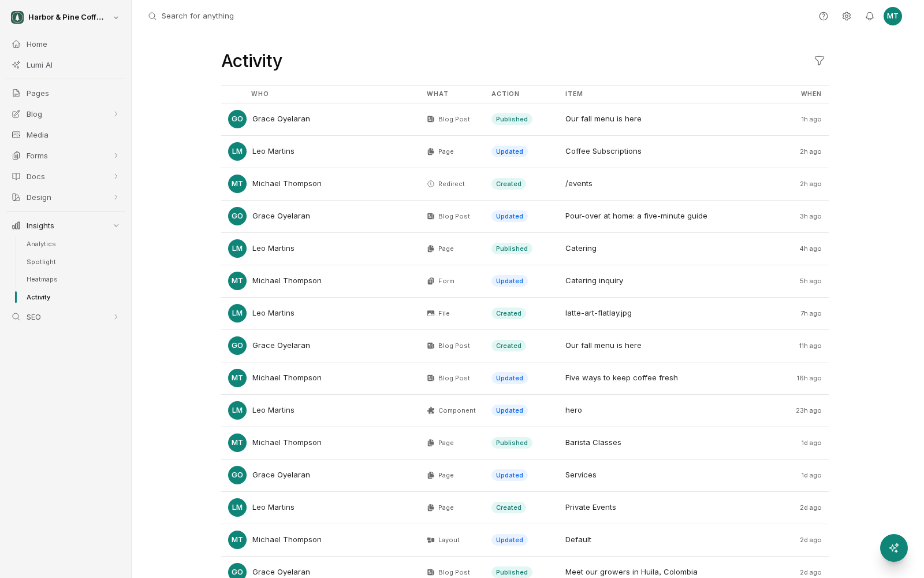Click LM avatar on Coffee Subscriptions row
Viewport: 924px width, 578px height.
pos(237,151)
